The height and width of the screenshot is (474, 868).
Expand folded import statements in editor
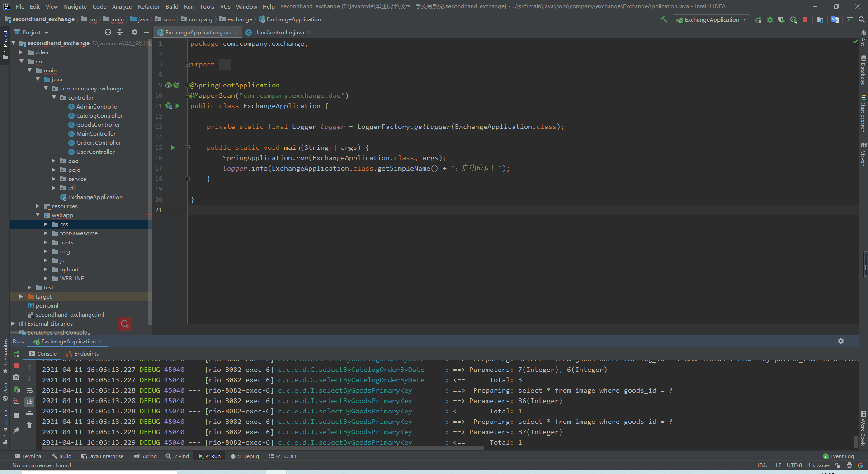[187, 64]
